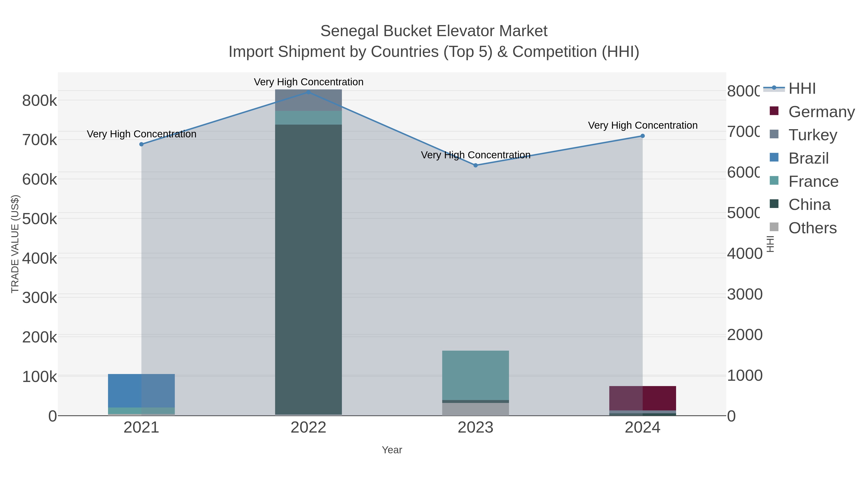Click the TRADE VALUE (US$) axis title

(x=15, y=244)
